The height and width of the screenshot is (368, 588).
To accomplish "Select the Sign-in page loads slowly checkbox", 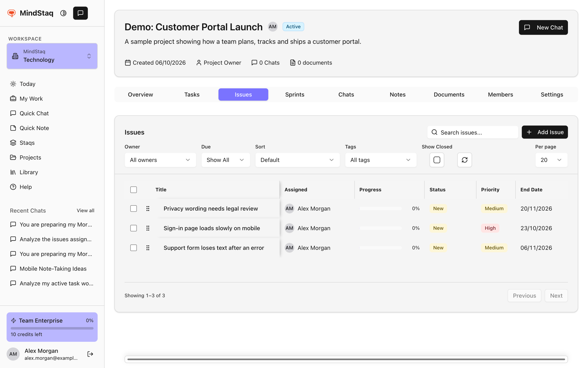I will (x=134, y=228).
